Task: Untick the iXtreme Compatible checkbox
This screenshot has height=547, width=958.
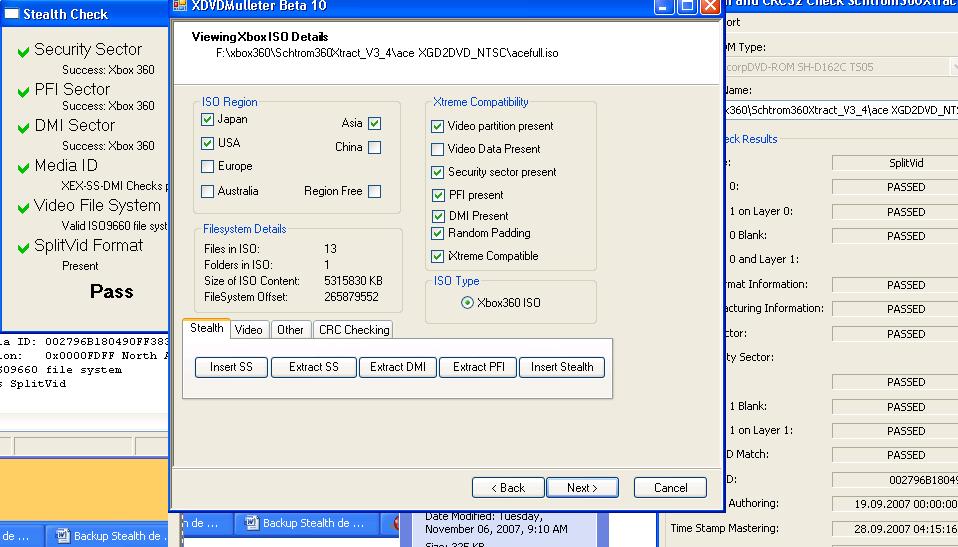Action: point(438,256)
